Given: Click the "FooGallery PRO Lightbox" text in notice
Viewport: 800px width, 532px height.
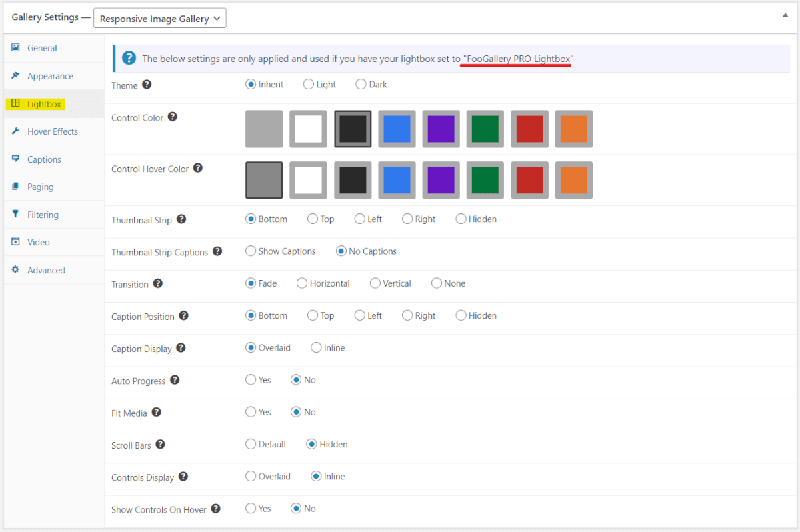Looking at the screenshot, I should [519, 59].
